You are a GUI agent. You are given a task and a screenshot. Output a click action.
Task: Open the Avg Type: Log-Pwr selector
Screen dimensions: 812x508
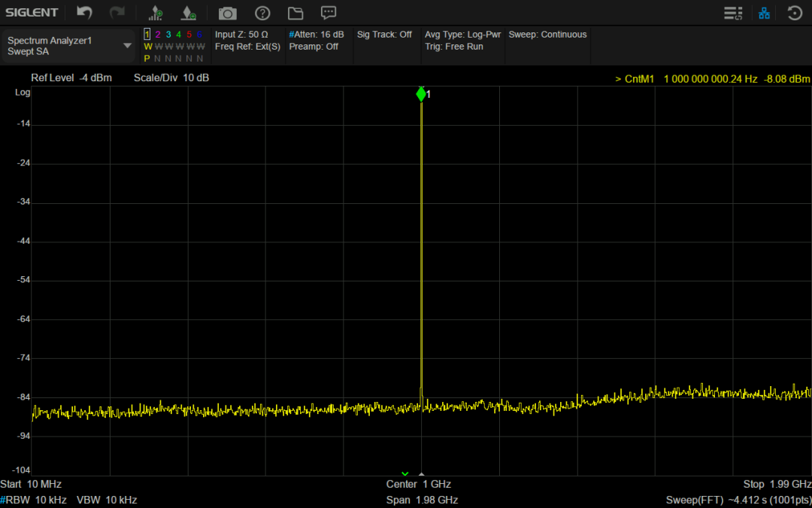point(462,35)
